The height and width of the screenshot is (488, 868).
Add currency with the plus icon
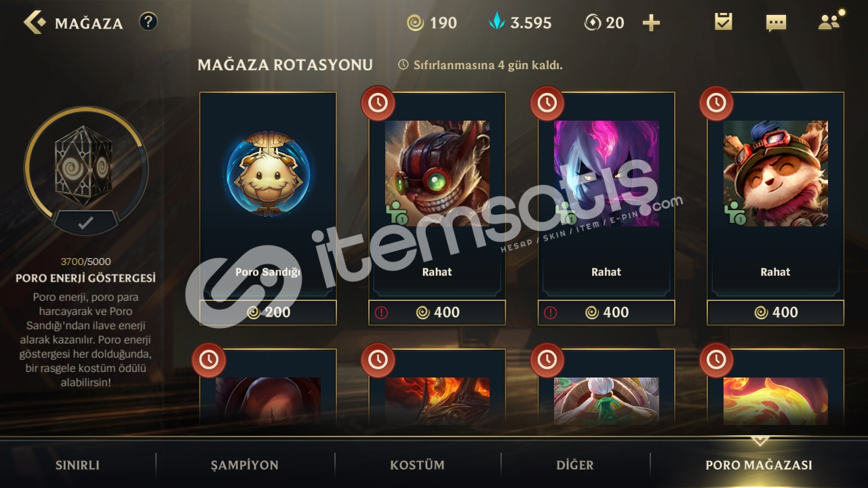pos(651,23)
